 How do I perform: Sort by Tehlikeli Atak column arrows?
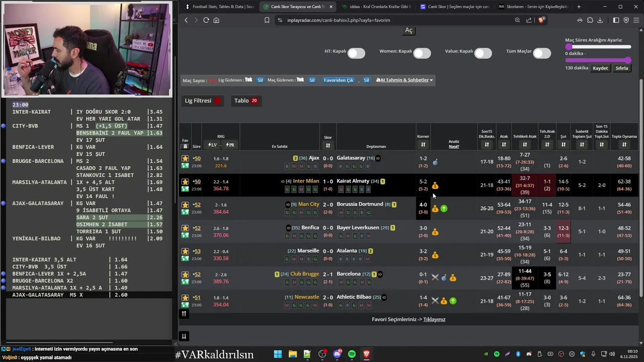point(525,145)
